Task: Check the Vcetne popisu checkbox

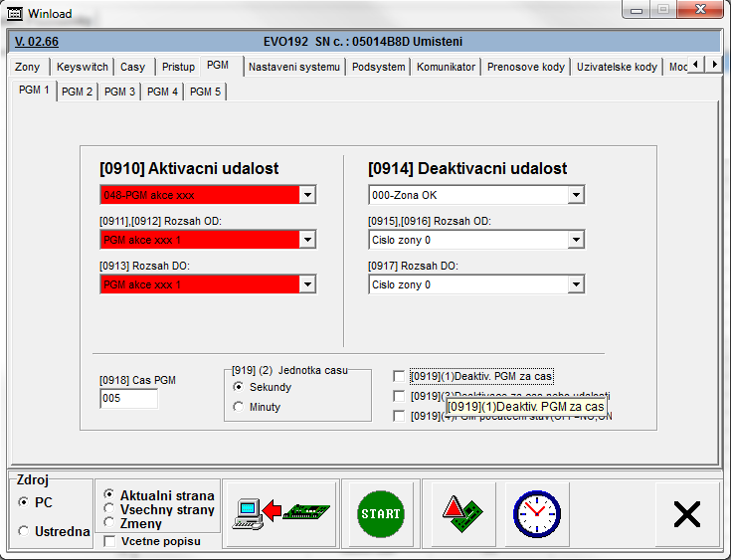Action: 109,541
